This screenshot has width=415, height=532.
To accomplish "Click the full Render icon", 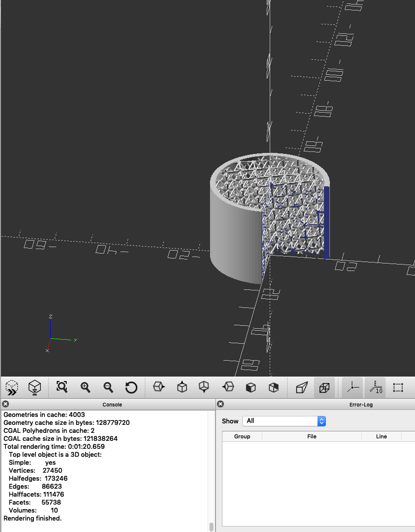I will 34,387.
